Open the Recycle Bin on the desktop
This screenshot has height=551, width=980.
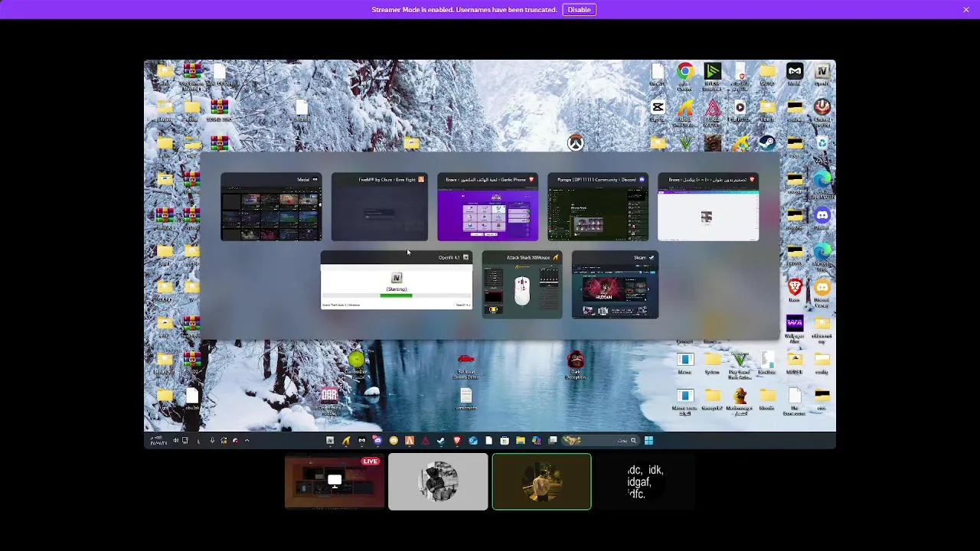[822, 143]
